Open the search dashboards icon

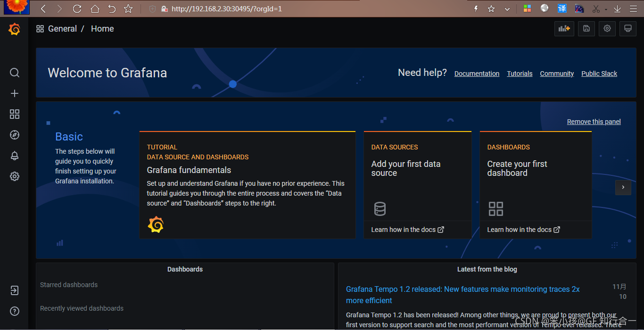[x=15, y=73]
